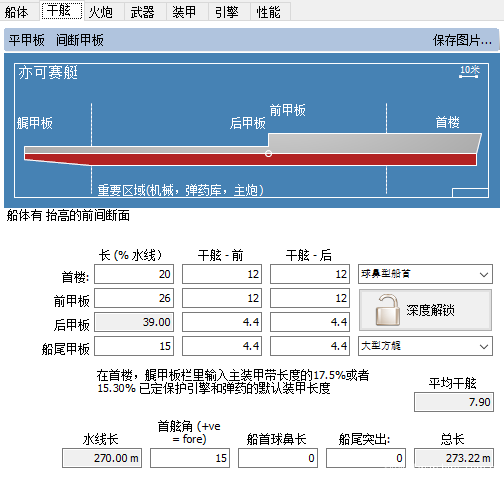
Task: Edit the 首舷角 field showing 15
Action: point(190,458)
